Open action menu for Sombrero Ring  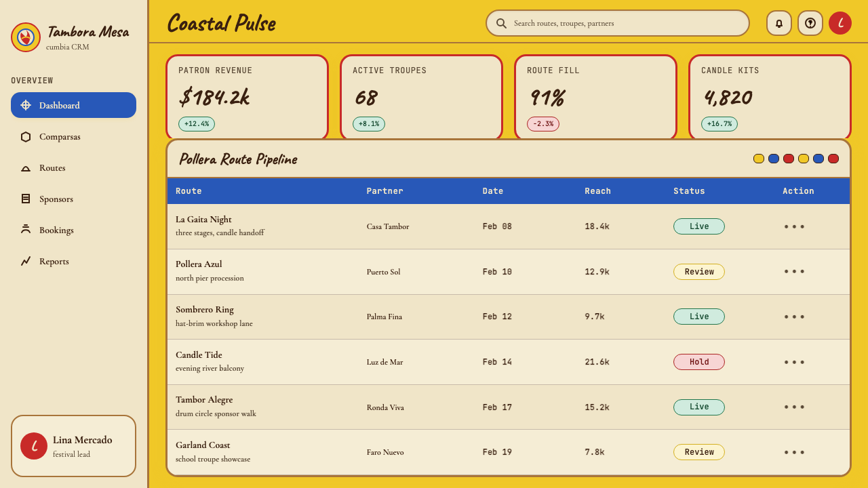(794, 317)
